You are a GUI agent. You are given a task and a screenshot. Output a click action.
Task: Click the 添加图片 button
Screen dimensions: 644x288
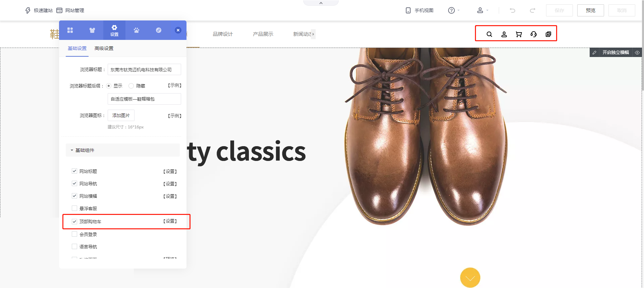pyautogui.click(x=121, y=115)
